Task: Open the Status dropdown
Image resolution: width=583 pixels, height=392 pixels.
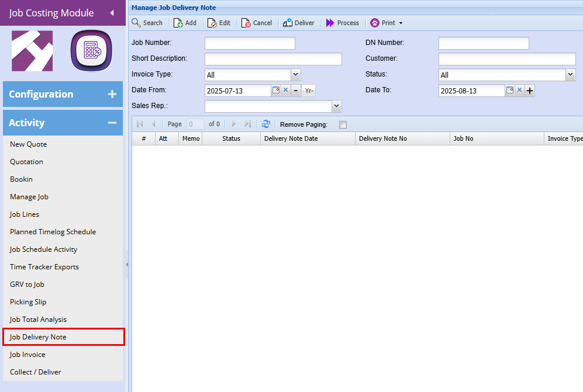Action: click(571, 75)
